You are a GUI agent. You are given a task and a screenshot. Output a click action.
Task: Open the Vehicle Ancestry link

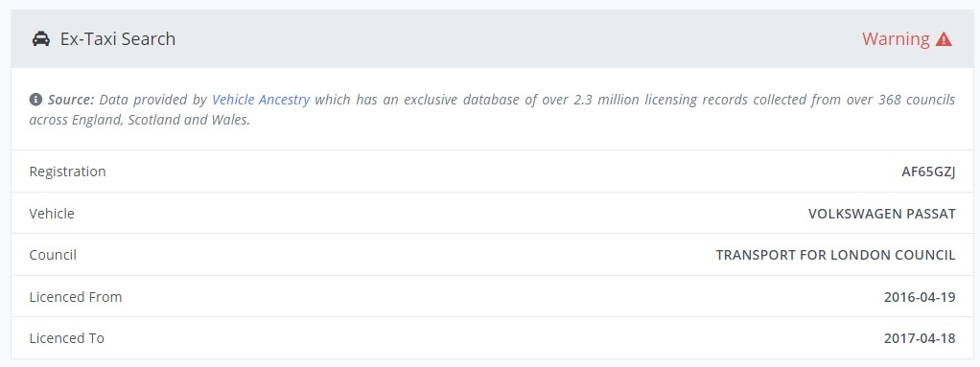tap(261, 100)
